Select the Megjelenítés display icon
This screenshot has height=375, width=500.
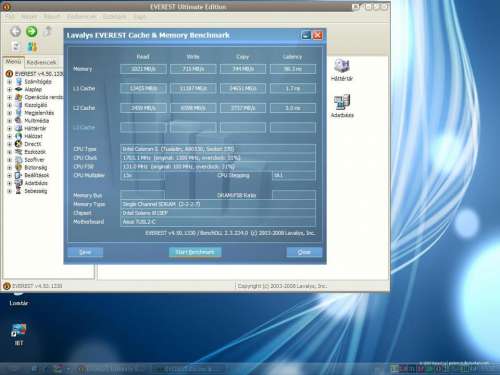click(x=19, y=113)
